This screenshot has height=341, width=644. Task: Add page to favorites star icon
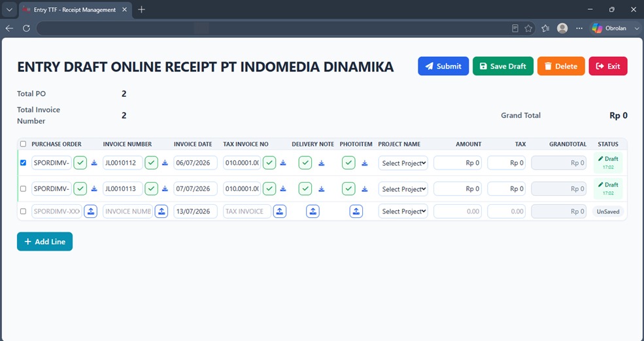pos(528,28)
